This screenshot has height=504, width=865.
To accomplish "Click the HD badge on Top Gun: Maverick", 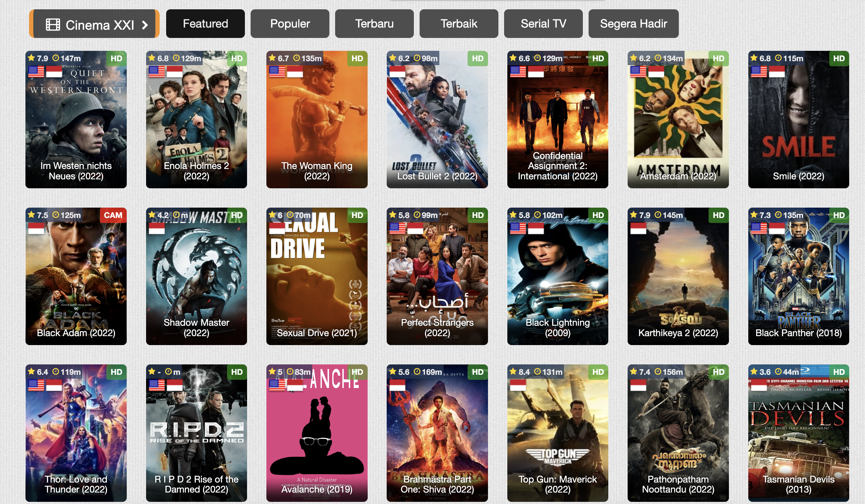I will click(x=598, y=372).
